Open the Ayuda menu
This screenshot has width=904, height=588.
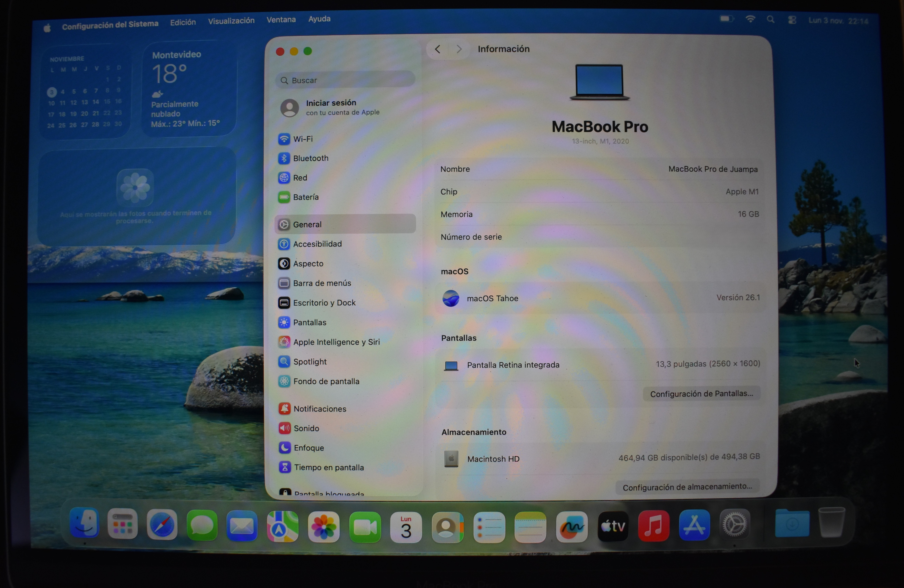point(319,19)
